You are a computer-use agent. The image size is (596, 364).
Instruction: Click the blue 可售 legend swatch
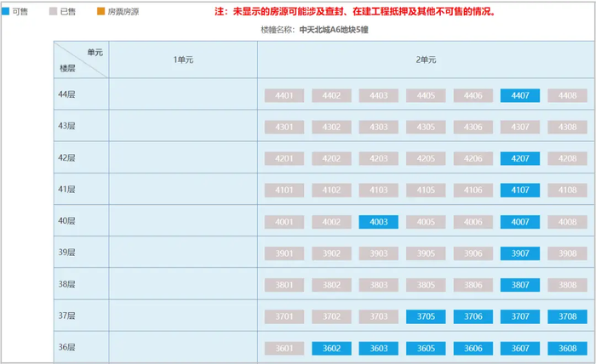pyautogui.click(x=5, y=11)
